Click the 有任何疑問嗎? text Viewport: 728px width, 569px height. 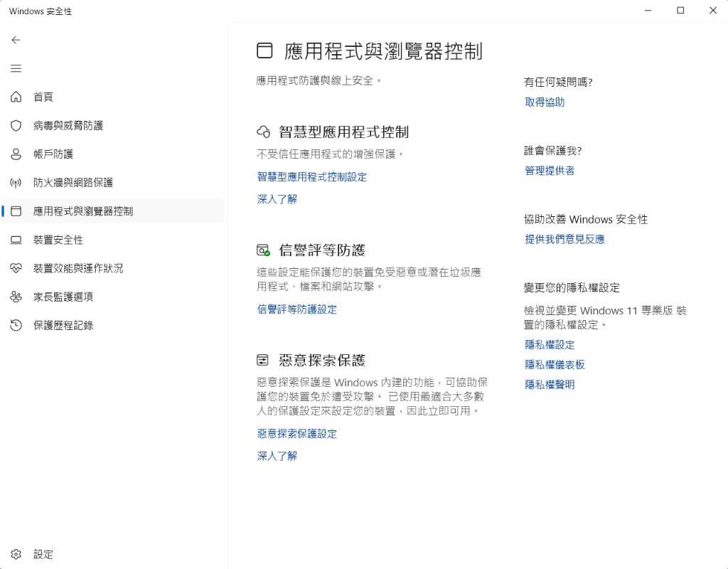click(x=558, y=83)
